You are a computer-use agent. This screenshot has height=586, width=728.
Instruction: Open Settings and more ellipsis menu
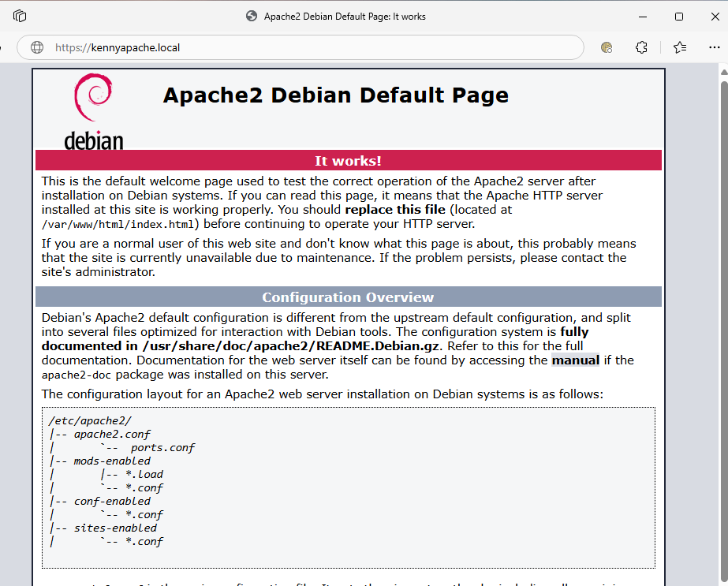pyautogui.click(x=715, y=47)
